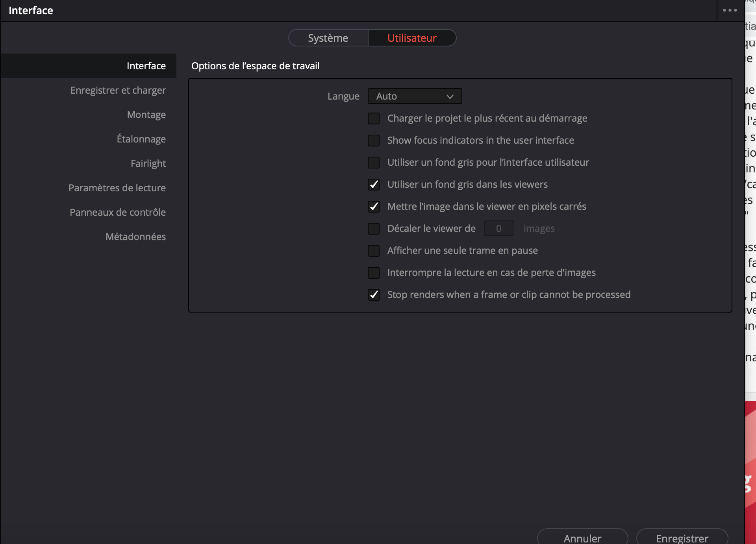Enable Afficher une seule trame en pause
Image resolution: width=756 pixels, height=544 pixels.
(374, 251)
